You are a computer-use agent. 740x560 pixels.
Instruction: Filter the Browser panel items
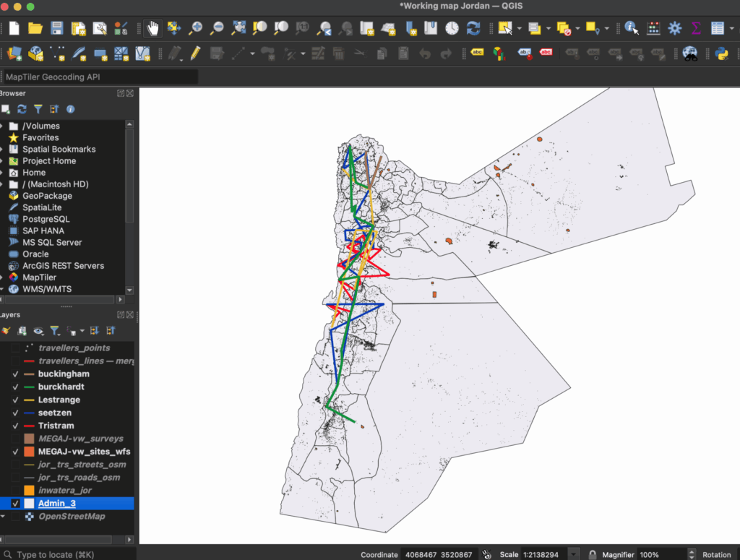point(38,109)
